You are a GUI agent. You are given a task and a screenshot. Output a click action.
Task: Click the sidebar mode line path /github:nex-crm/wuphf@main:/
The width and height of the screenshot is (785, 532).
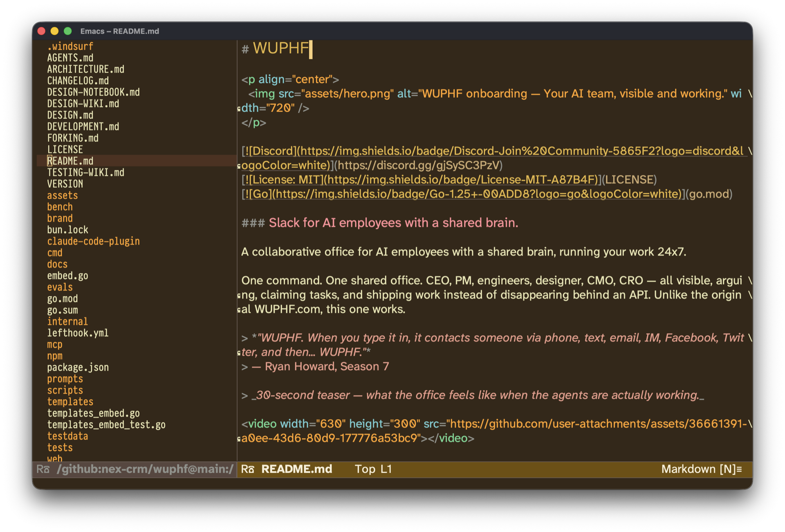145,469
